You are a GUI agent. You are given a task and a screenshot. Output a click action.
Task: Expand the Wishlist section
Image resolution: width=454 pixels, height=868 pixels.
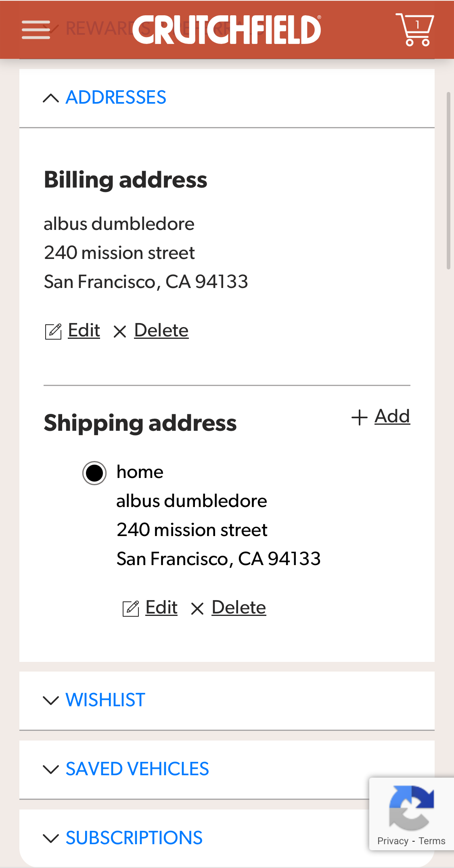(x=105, y=700)
